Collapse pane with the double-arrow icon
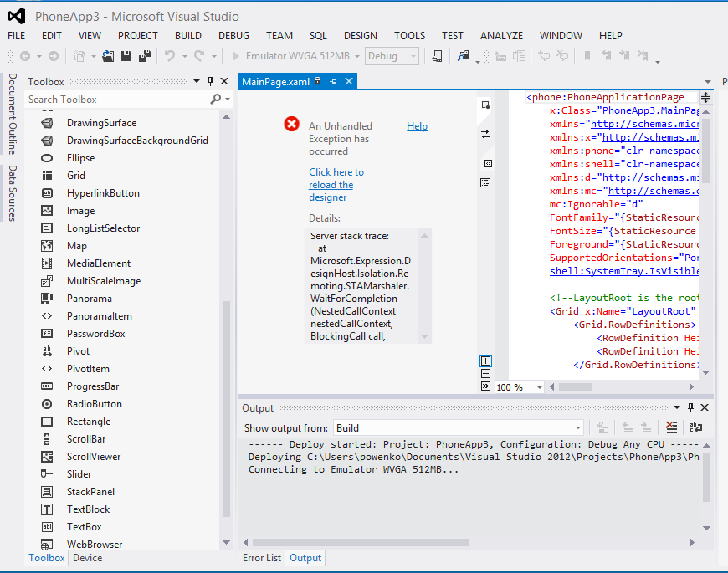 [485, 386]
